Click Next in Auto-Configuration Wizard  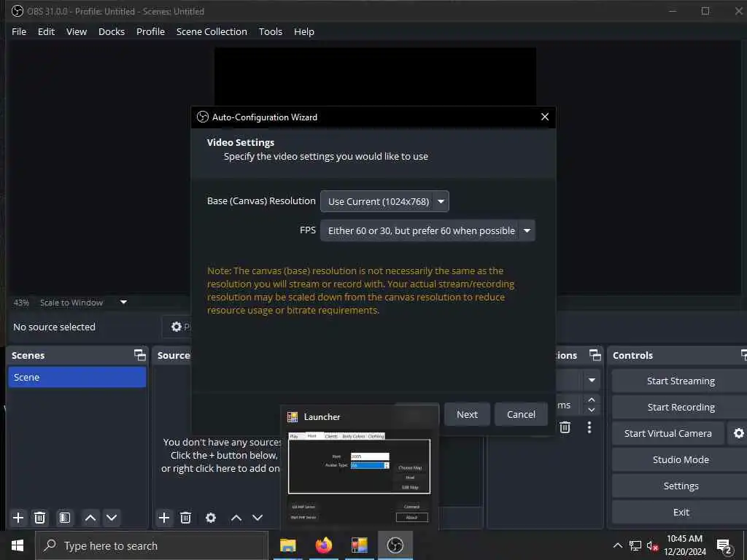pyautogui.click(x=467, y=414)
